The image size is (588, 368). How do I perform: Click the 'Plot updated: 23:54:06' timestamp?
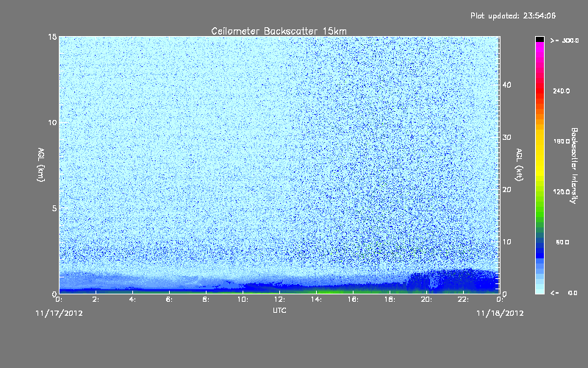pos(513,15)
